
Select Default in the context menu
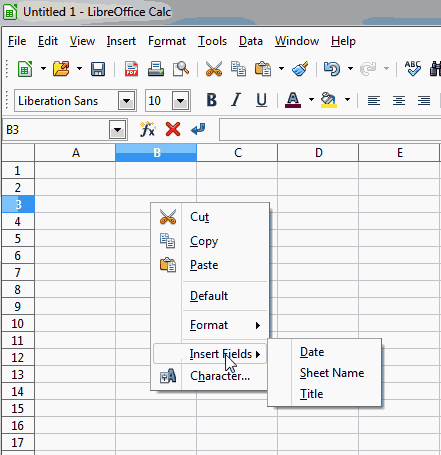210,296
